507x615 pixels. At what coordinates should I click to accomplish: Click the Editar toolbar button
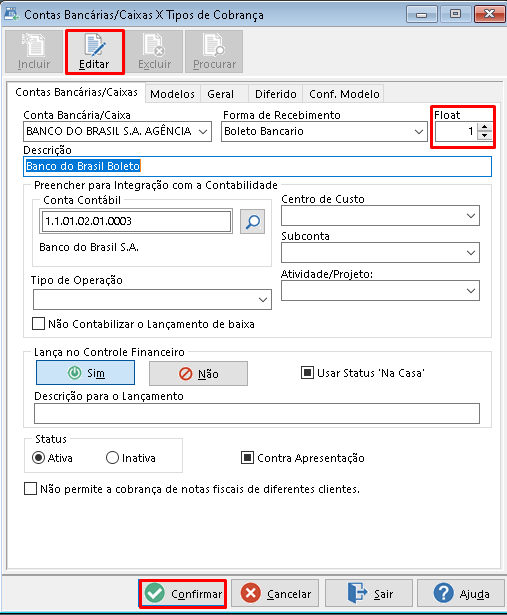click(x=94, y=51)
